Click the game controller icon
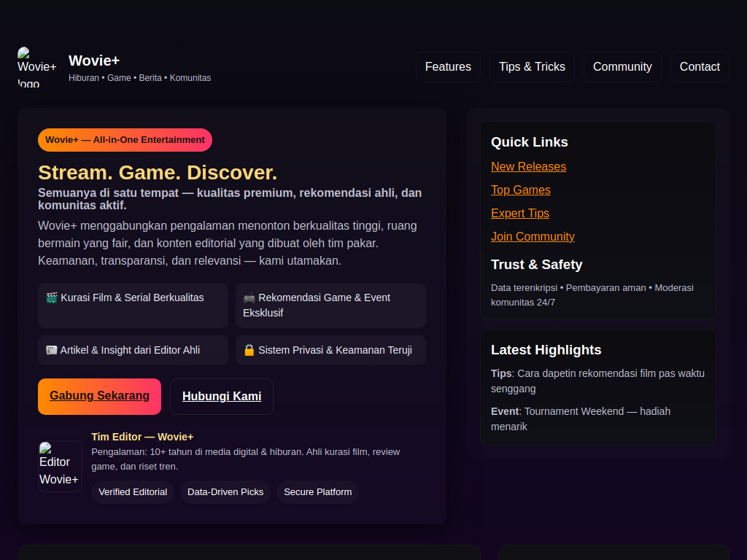This screenshot has height=560, width=747. 249,297
